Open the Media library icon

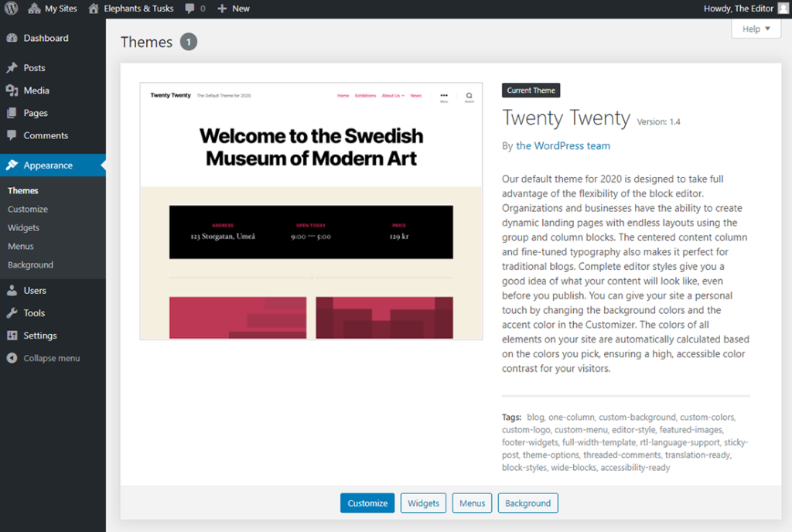(x=11, y=90)
